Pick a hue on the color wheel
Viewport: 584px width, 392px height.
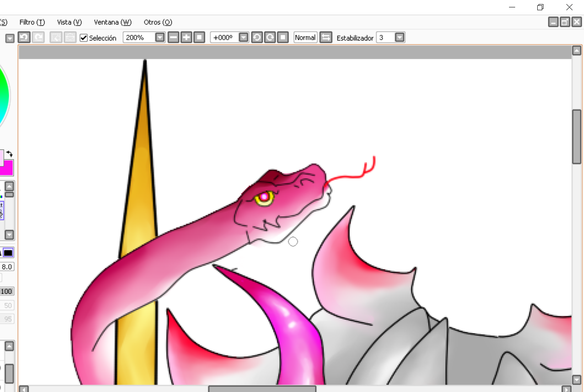pyautogui.click(x=4, y=96)
